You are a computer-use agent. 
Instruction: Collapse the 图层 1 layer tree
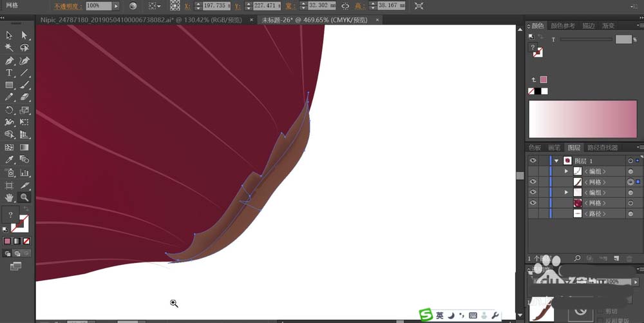click(556, 161)
